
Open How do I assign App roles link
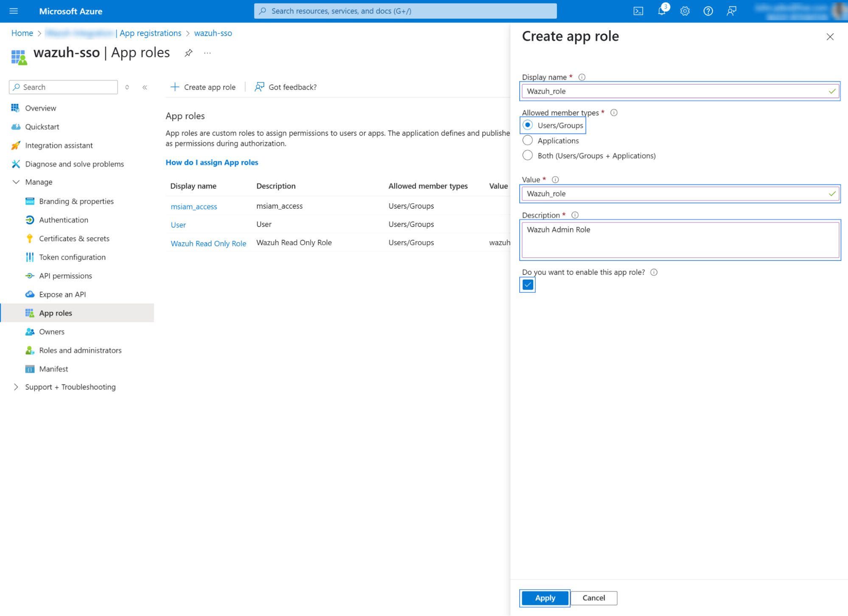pyautogui.click(x=212, y=162)
